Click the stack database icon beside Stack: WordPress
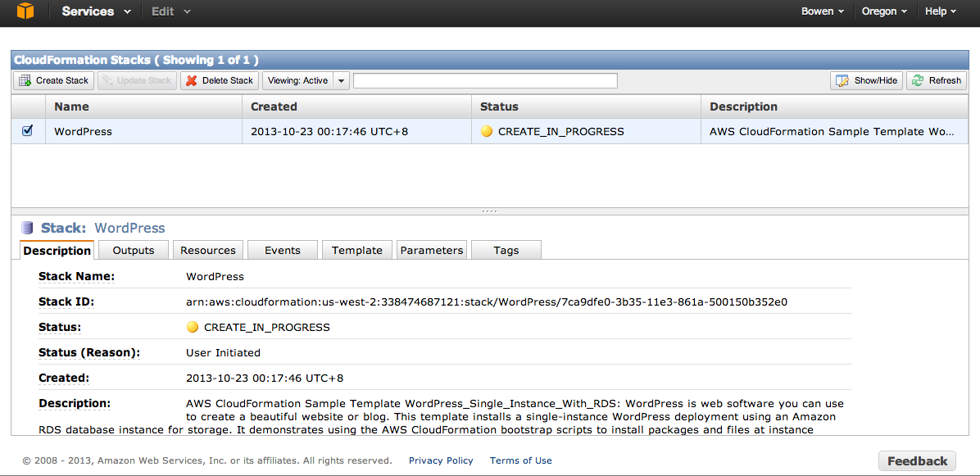The image size is (980, 476). [x=27, y=228]
